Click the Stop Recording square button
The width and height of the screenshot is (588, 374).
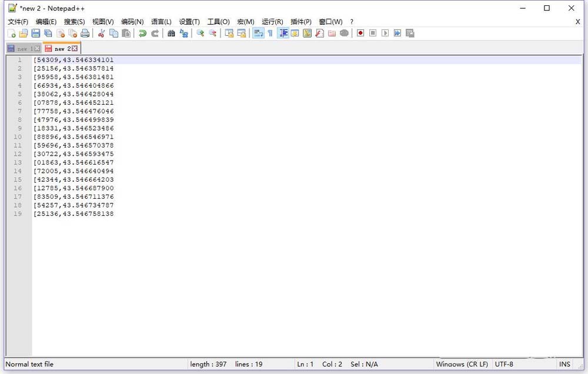click(x=373, y=34)
